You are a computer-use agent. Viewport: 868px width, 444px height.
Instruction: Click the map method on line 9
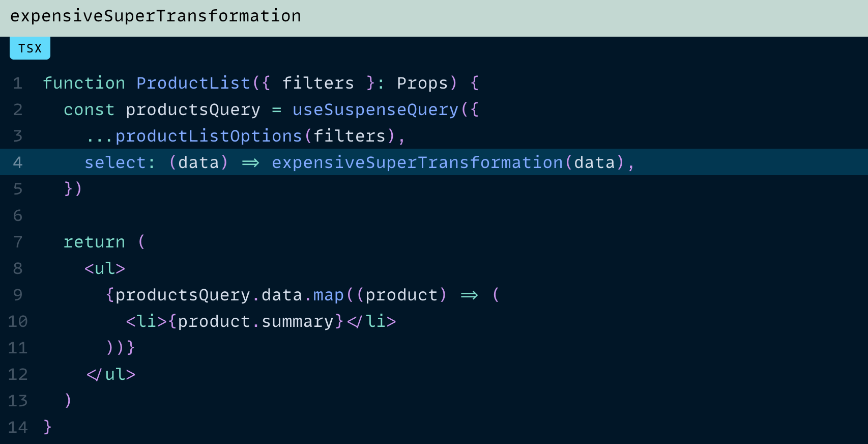tap(328, 295)
